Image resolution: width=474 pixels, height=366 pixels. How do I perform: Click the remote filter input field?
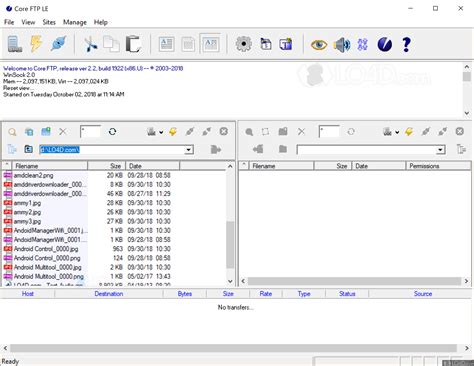click(329, 132)
